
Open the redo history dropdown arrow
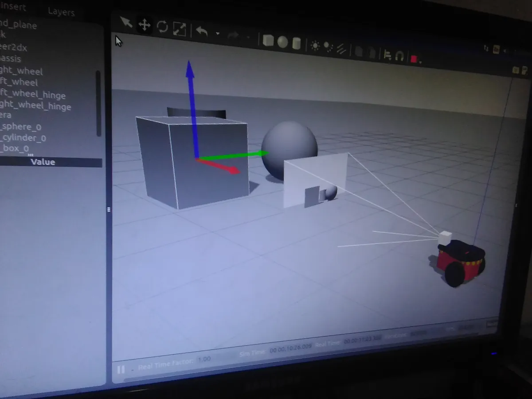pyautogui.click(x=248, y=37)
